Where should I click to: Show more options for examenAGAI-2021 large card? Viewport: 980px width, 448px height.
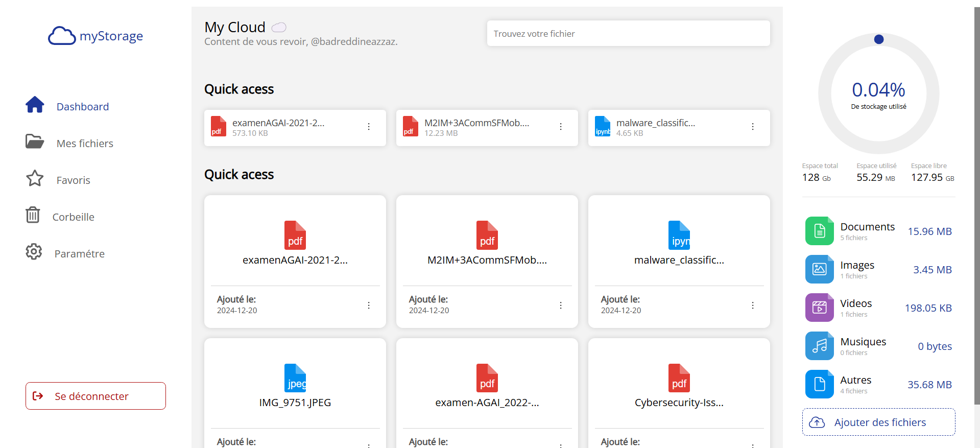(369, 305)
